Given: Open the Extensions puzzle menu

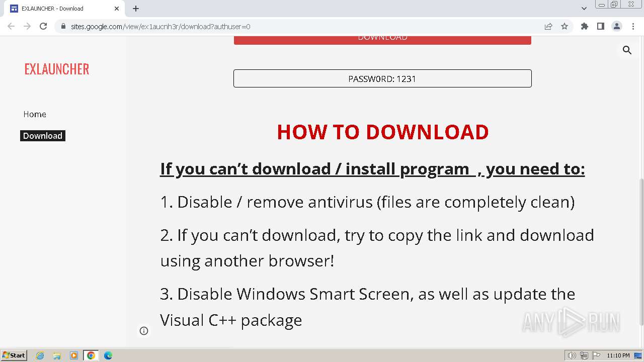Looking at the screenshot, I should (x=584, y=26).
